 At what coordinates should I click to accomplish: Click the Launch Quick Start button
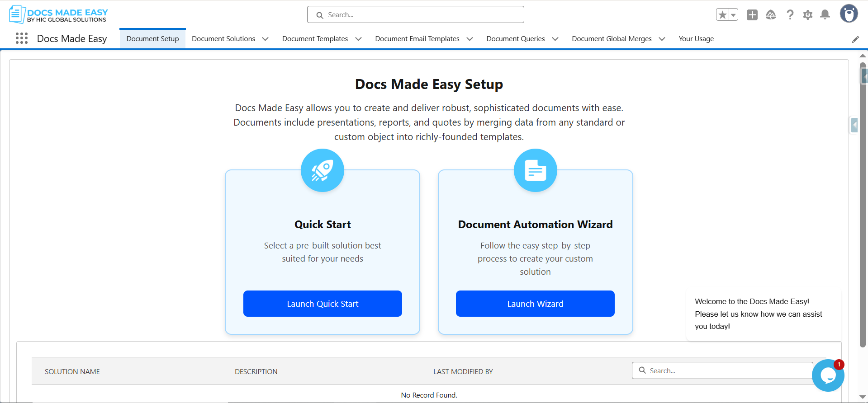pyautogui.click(x=323, y=304)
